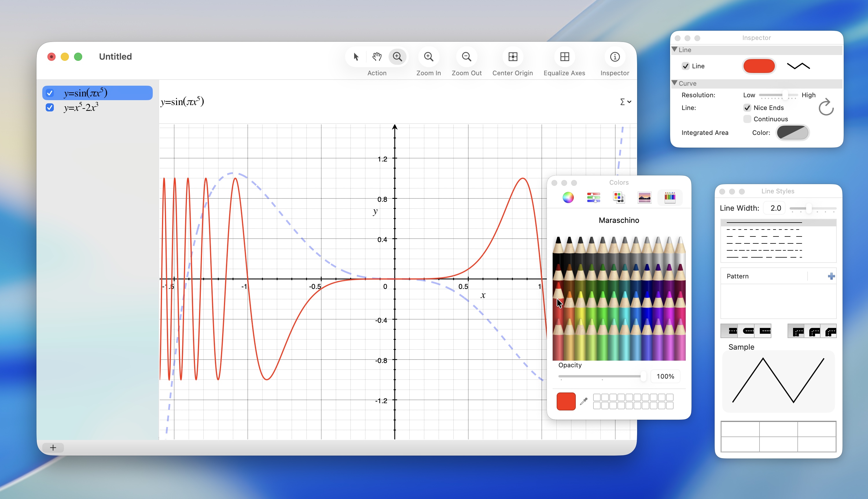This screenshot has height=499, width=868.
Task: Click the Zoom Out toolbar icon
Action: (466, 56)
